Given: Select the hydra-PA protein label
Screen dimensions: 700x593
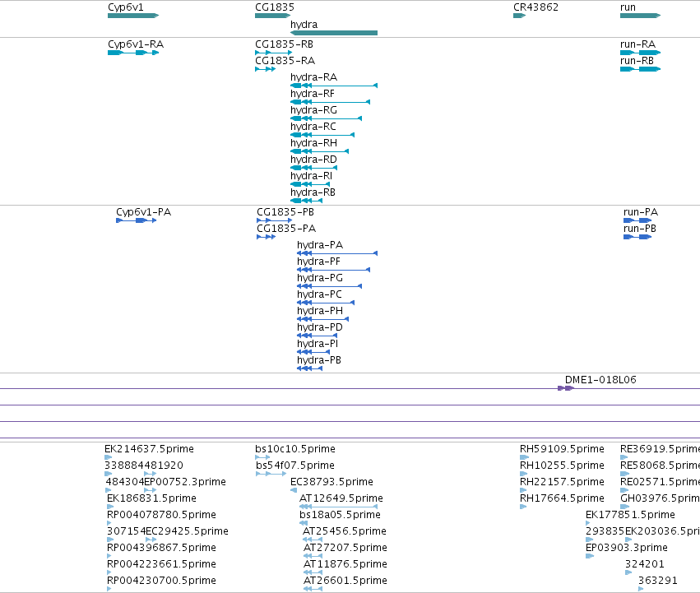Looking at the screenshot, I should [x=320, y=245].
